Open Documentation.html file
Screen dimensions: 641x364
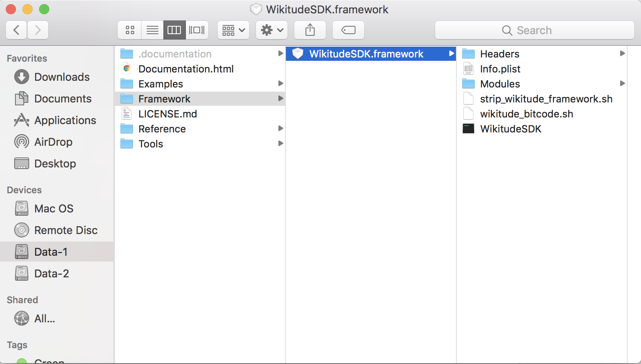pyautogui.click(x=186, y=69)
